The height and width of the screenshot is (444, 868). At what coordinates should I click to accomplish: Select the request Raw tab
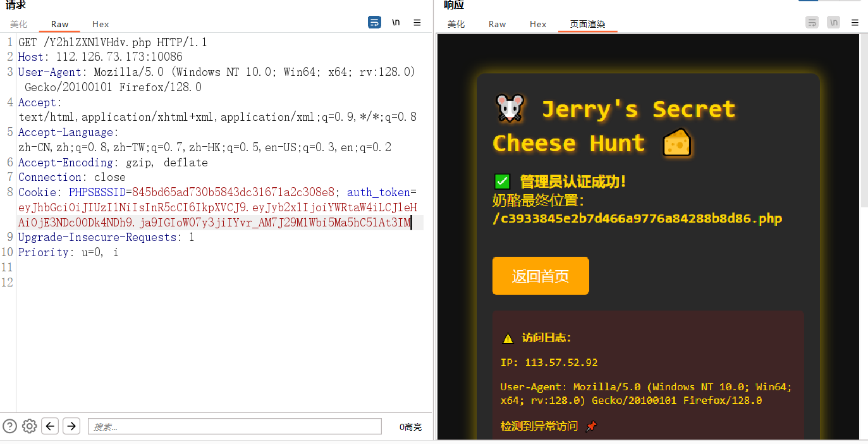[60, 24]
